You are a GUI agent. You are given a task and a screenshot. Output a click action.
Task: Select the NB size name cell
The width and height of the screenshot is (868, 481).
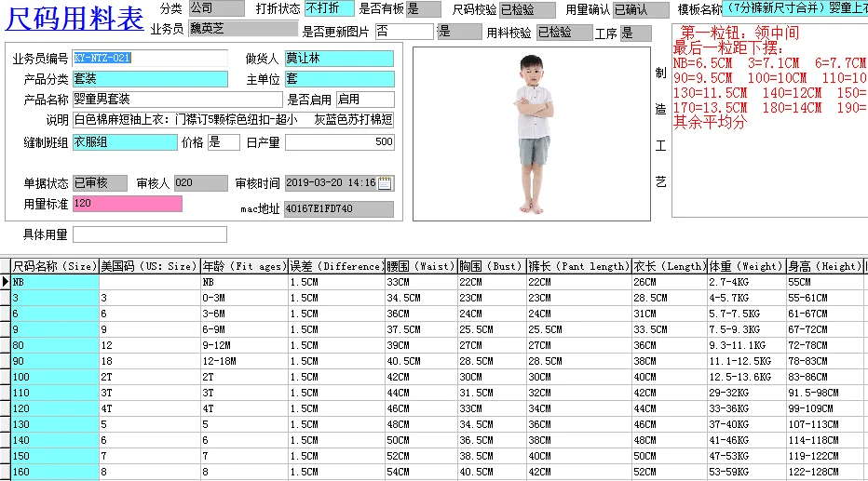coord(55,282)
